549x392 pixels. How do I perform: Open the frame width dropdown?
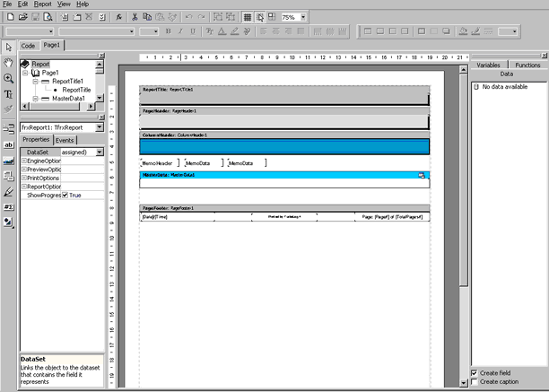pyautogui.click(x=514, y=31)
